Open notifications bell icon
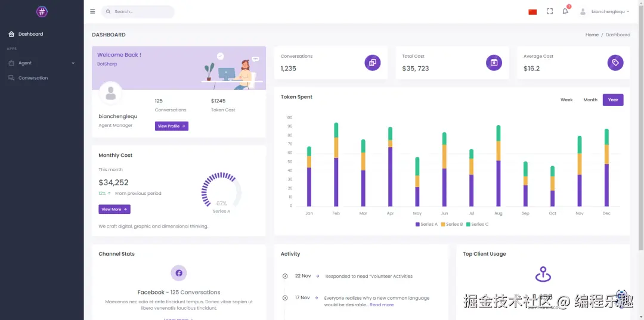Viewport: 644px width, 320px height. click(x=565, y=11)
